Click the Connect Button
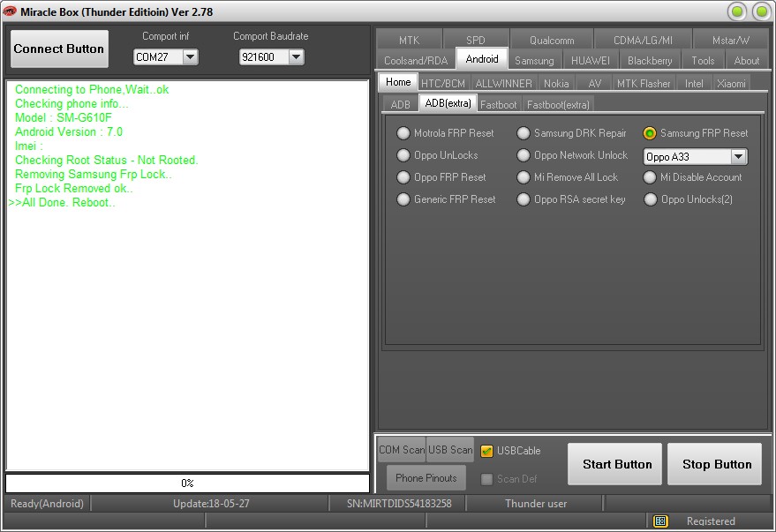The height and width of the screenshot is (532, 776). 59,49
